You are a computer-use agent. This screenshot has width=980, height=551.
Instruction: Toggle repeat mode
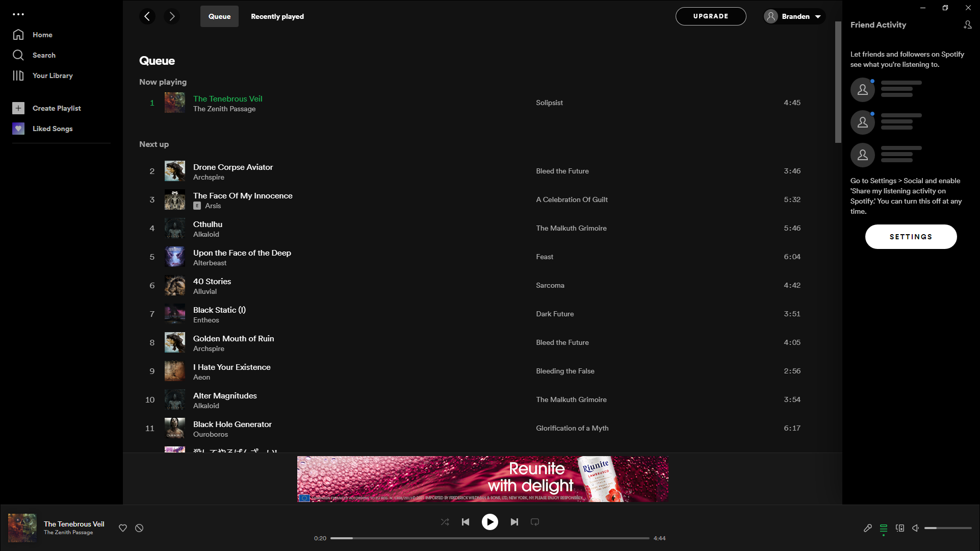[x=535, y=522]
